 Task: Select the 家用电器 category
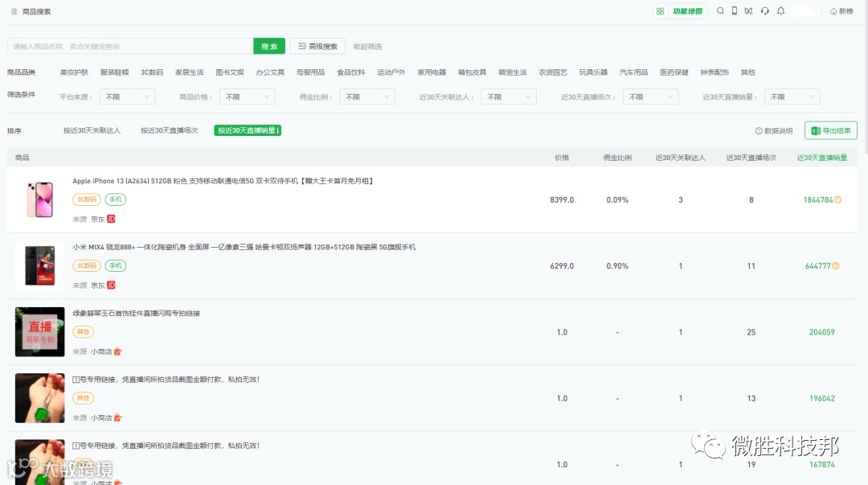pyautogui.click(x=432, y=72)
